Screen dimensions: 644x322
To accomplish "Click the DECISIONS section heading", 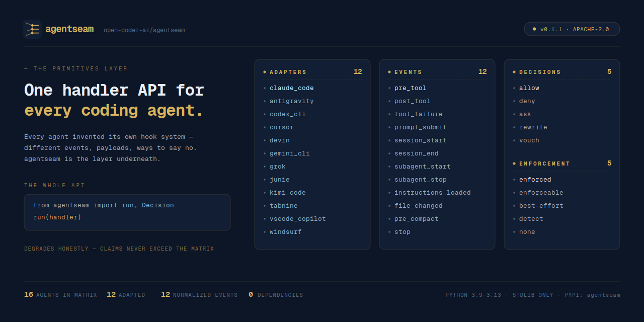I will click(x=540, y=72).
